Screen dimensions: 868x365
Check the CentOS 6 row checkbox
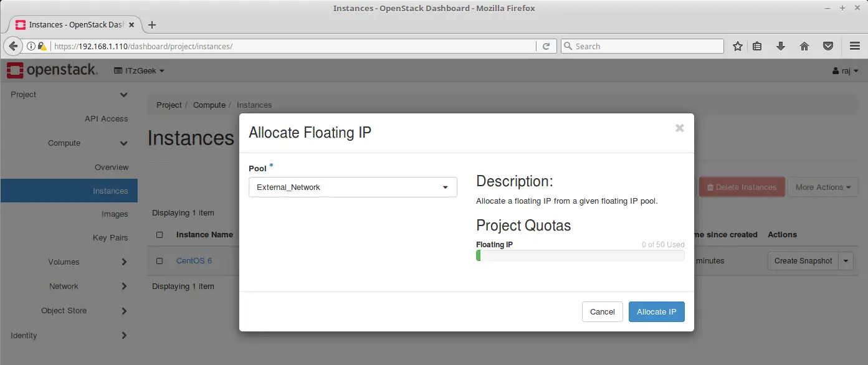coord(160,261)
